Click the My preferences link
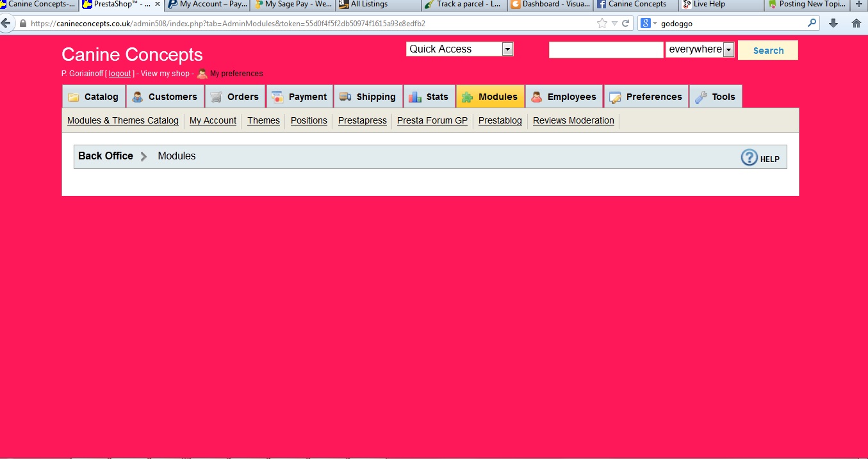 pyautogui.click(x=236, y=74)
